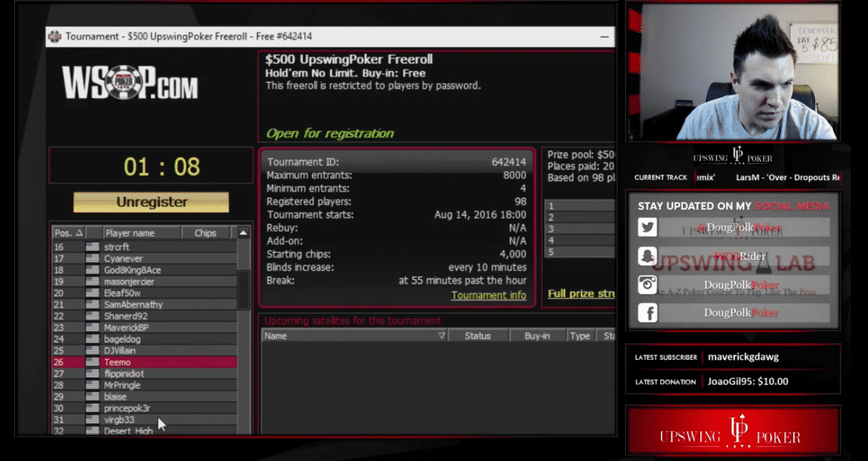
Task: Sort player list by Pos. column
Action: (68, 233)
